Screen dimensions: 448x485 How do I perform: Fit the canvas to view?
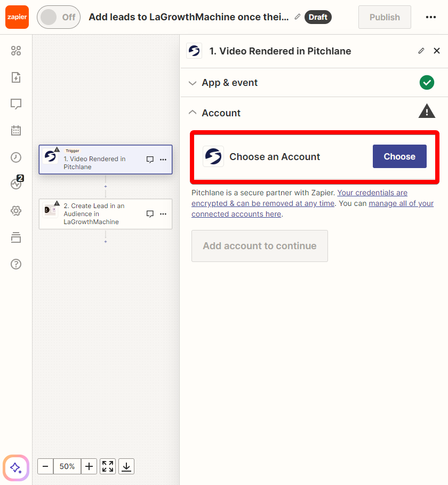coord(108,466)
